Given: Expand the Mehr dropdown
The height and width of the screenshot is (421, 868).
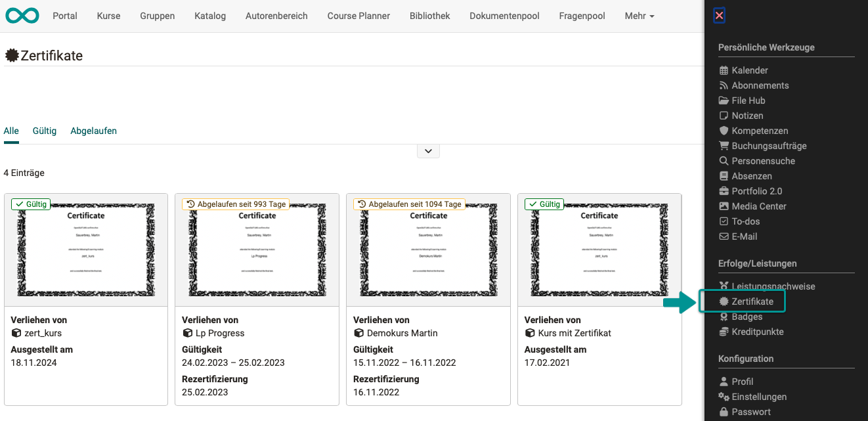Looking at the screenshot, I should click(638, 15).
